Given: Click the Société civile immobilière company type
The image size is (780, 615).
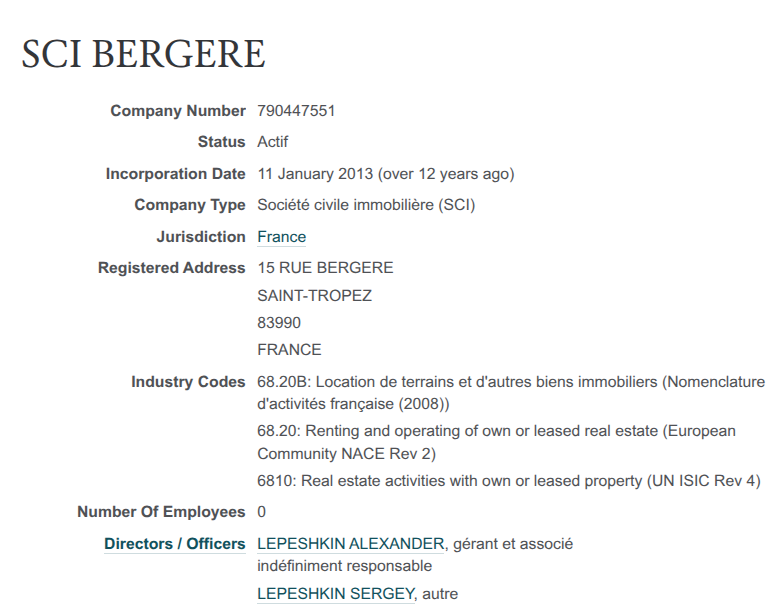Looking at the screenshot, I should [x=366, y=205].
